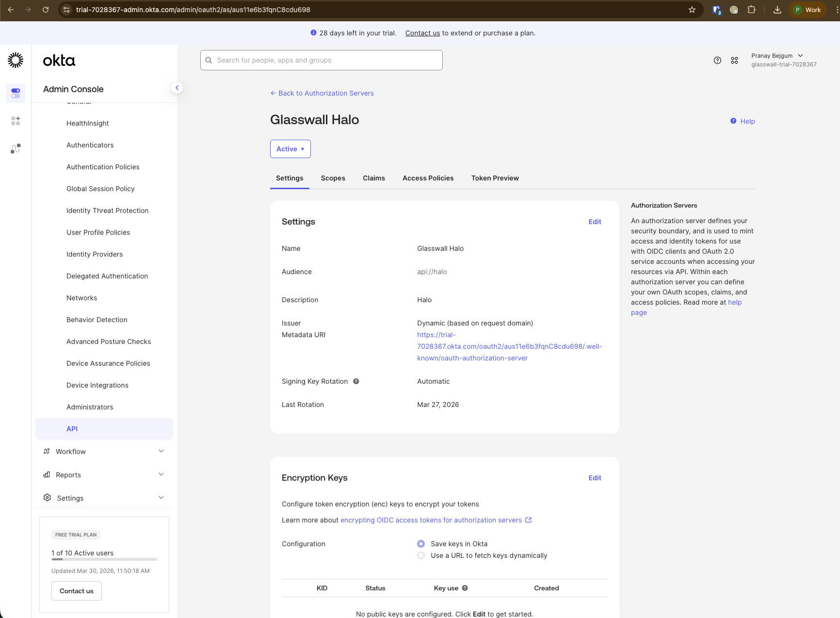Screen dimensions: 840x618
Task: Select the Admin Console toggle icon in sidebar
Action: 15,93
